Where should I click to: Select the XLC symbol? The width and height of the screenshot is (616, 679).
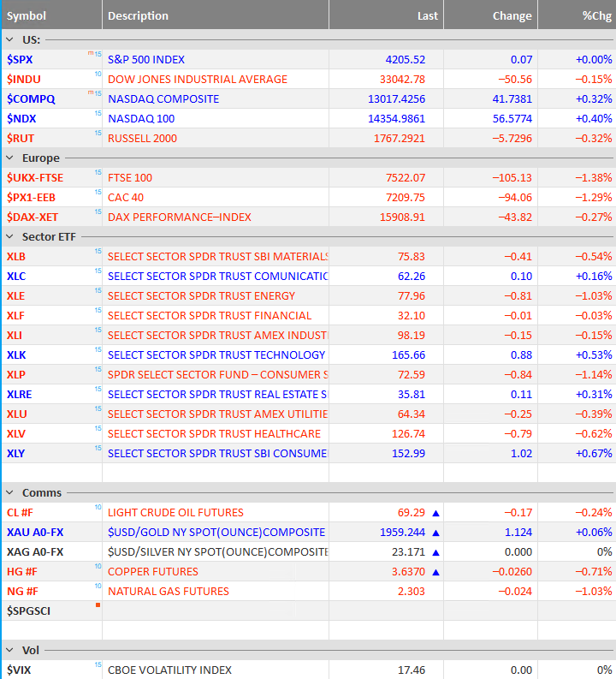tap(16, 277)
